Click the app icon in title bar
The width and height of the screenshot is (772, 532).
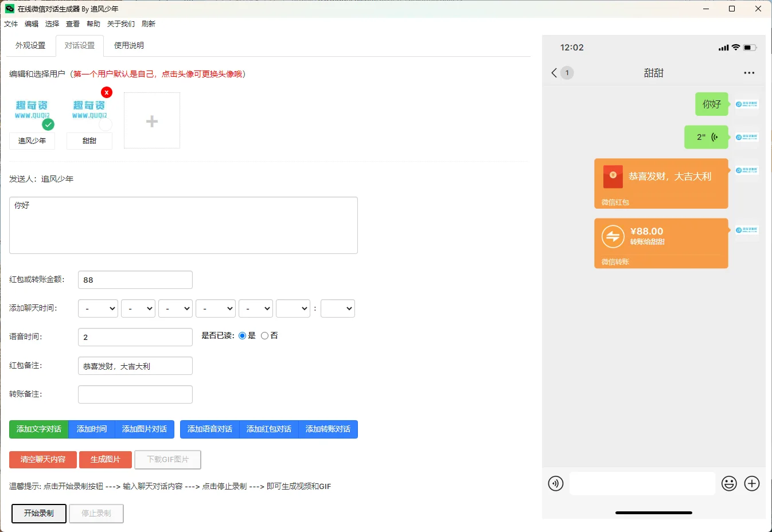pyautogui.click(x=9, y=9)
